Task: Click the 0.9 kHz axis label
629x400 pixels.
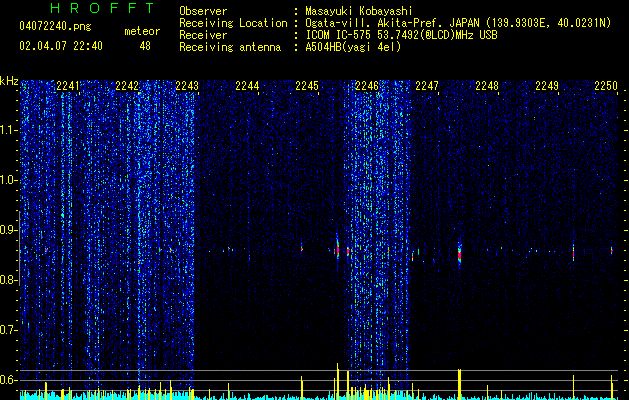Action: tap(9, 230)
